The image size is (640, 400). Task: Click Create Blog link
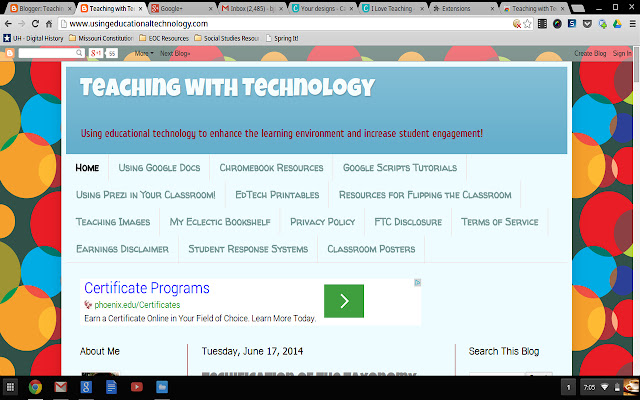(590, 53)
